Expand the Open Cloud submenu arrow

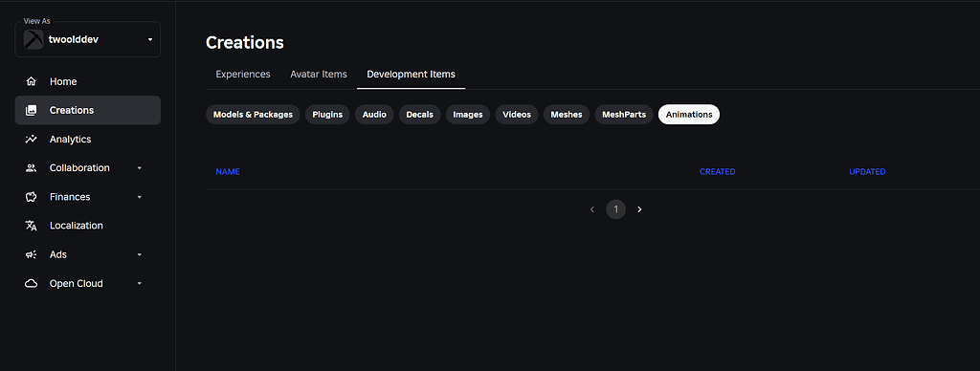point(140,284)
